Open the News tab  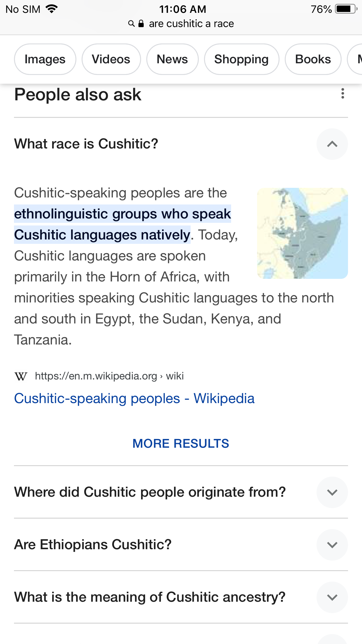click(172, 59)
